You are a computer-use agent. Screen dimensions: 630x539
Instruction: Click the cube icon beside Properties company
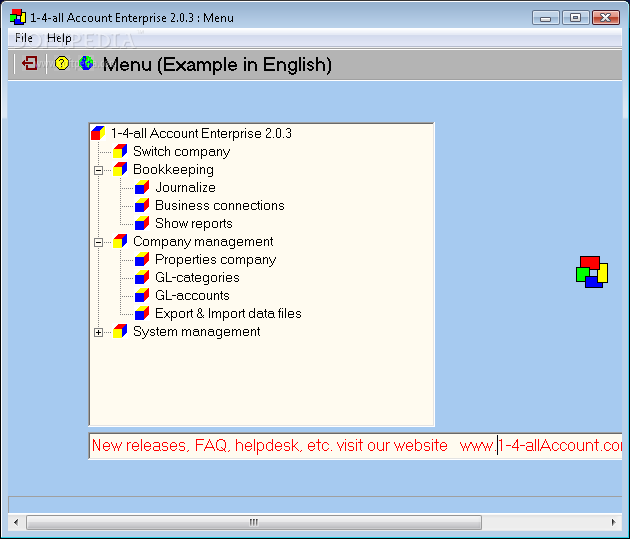coord(142,259)
